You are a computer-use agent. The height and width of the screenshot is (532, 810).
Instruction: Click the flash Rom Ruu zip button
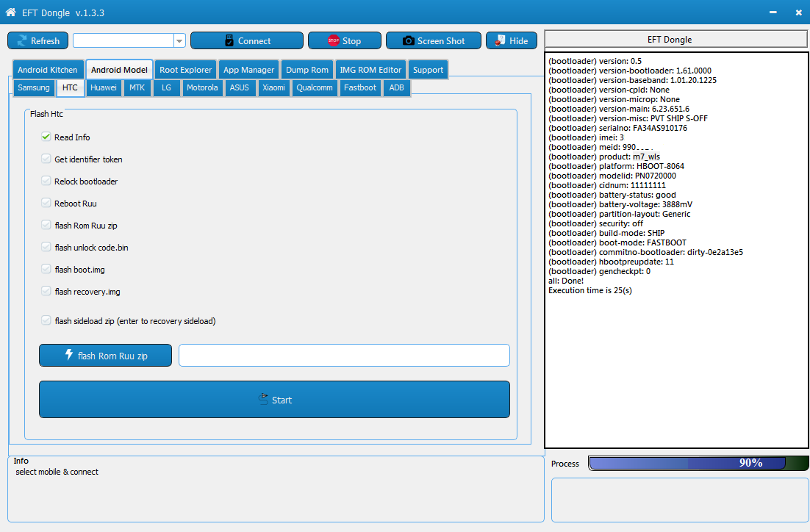(x=105, y=356)
